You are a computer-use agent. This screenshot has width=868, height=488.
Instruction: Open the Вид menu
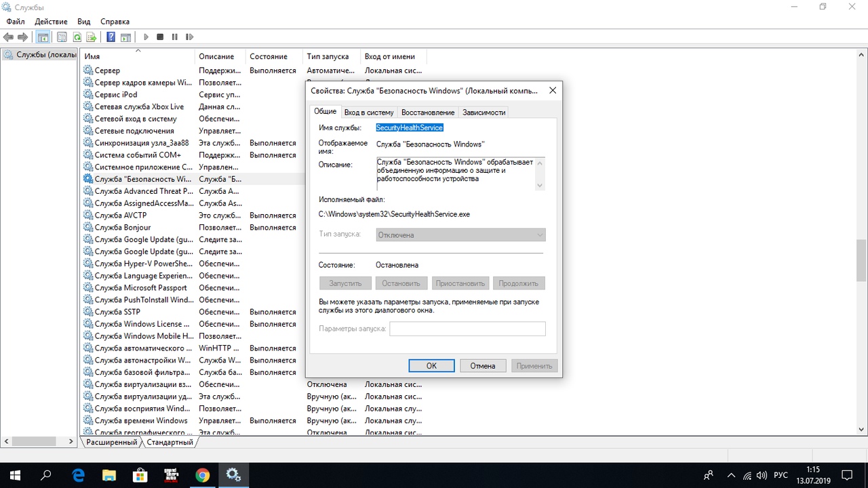click(84, 22)
